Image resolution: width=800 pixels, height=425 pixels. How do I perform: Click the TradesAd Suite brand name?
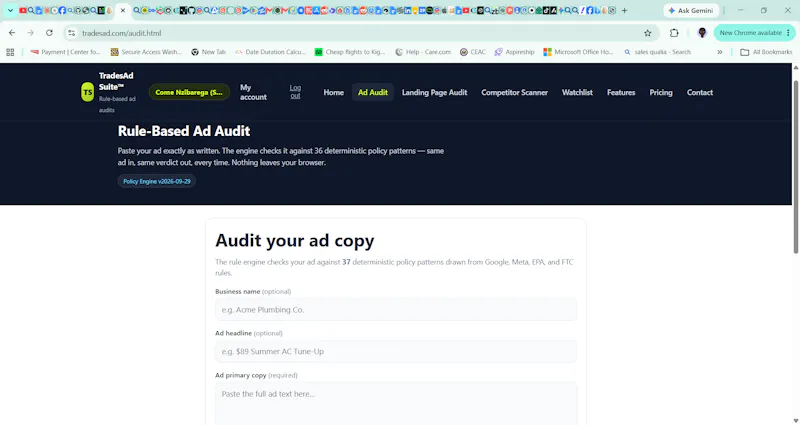coord(116,81)
